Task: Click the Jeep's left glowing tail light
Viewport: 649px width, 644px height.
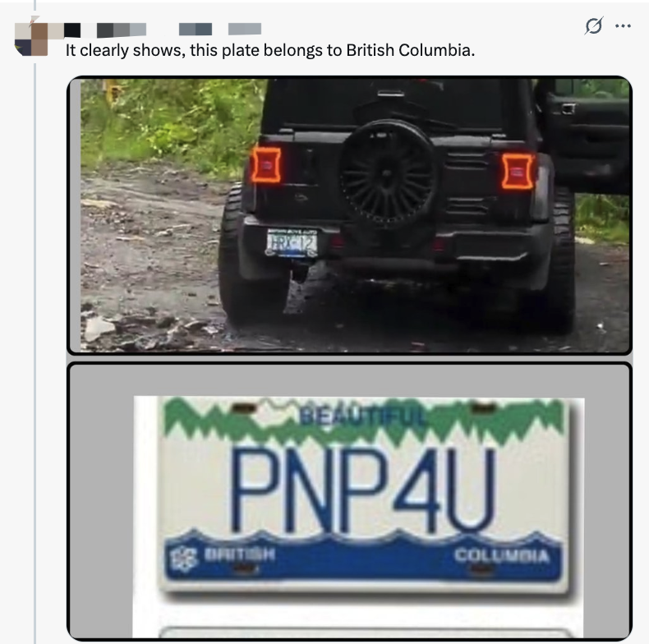Action: pyautogui.click(x=265, y=165)
